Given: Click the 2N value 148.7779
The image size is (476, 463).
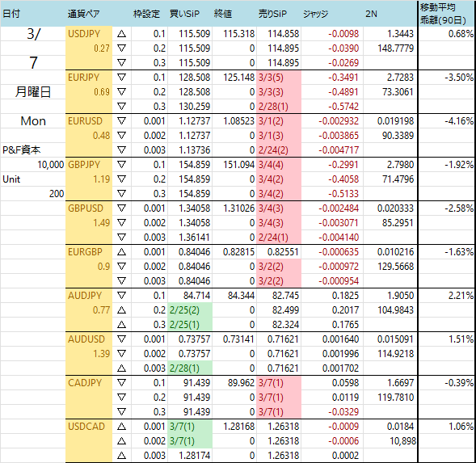Looking at the screenshot, I should (395, 48).
